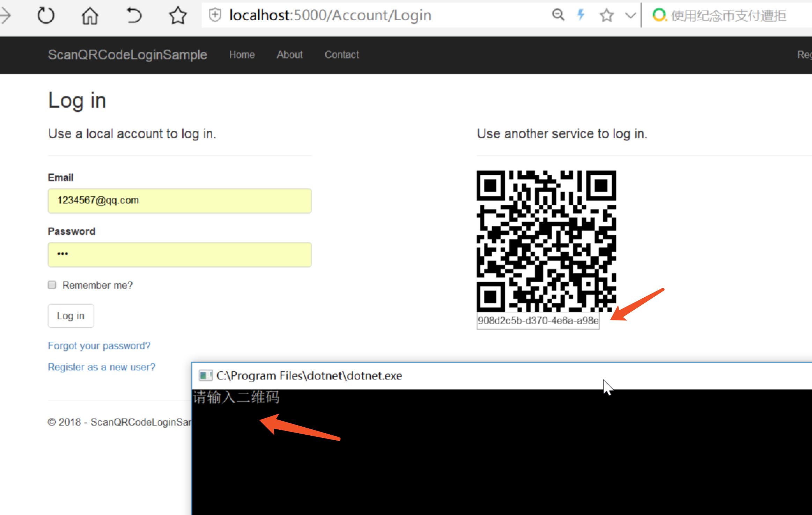The image size is (812, 515).
Task: Click the dotnet.exe console window icon
Action: [x=205, y=376]
